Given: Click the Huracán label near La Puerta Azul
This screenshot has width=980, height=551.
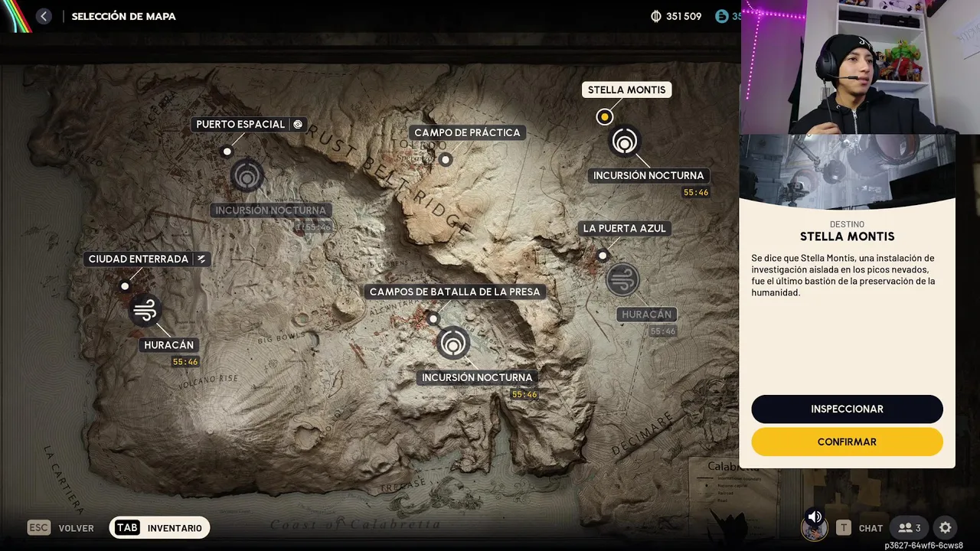Looking at the screenshot, I should pyautogui.click(x=646, y=315).
